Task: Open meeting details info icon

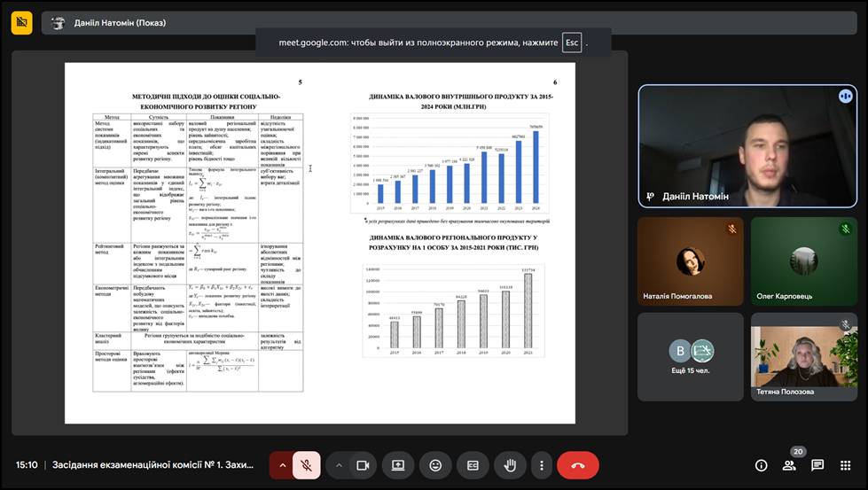Action: 761,465
